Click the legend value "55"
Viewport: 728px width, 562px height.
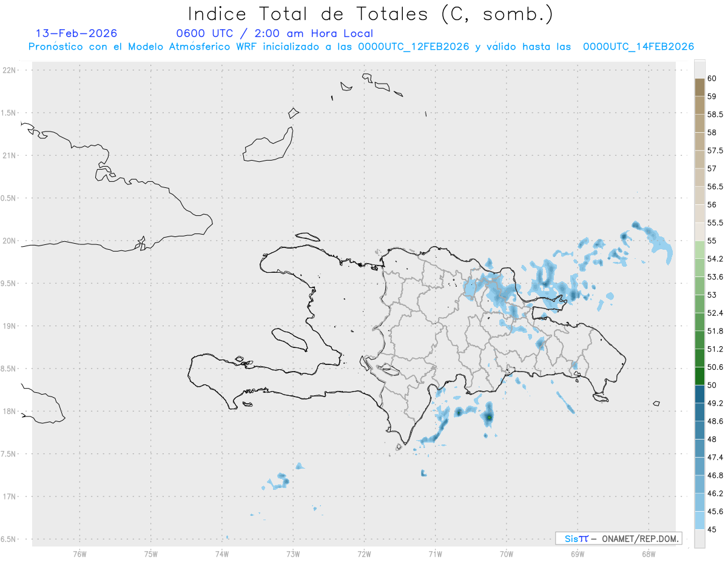coord(712,241)
